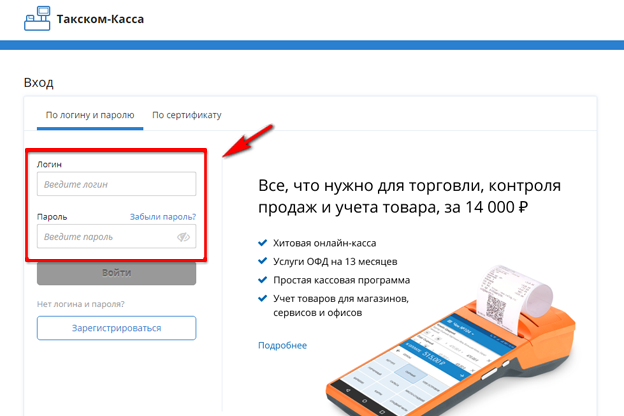Click the Нет логина и пароля? text
This screenshot has height=416, width=624.
click(81, 304)
